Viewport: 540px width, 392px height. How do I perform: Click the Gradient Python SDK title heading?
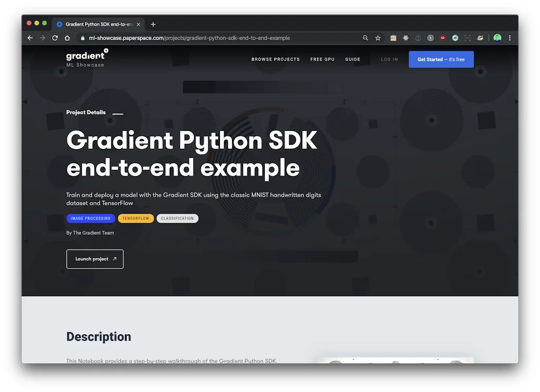(191, 154)
